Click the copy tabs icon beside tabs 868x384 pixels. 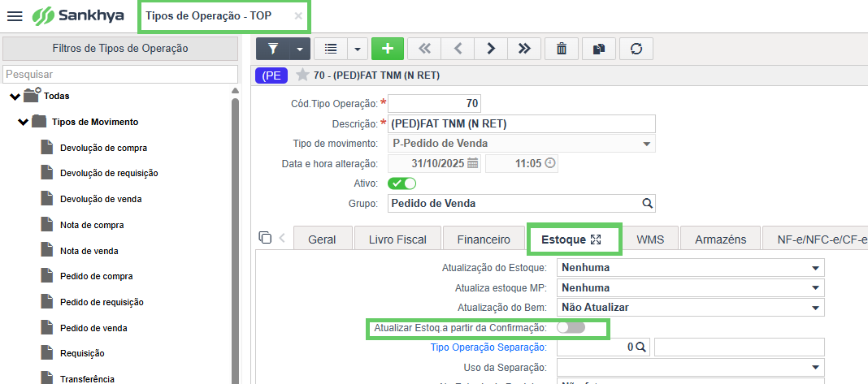click(x=265, y=237)
